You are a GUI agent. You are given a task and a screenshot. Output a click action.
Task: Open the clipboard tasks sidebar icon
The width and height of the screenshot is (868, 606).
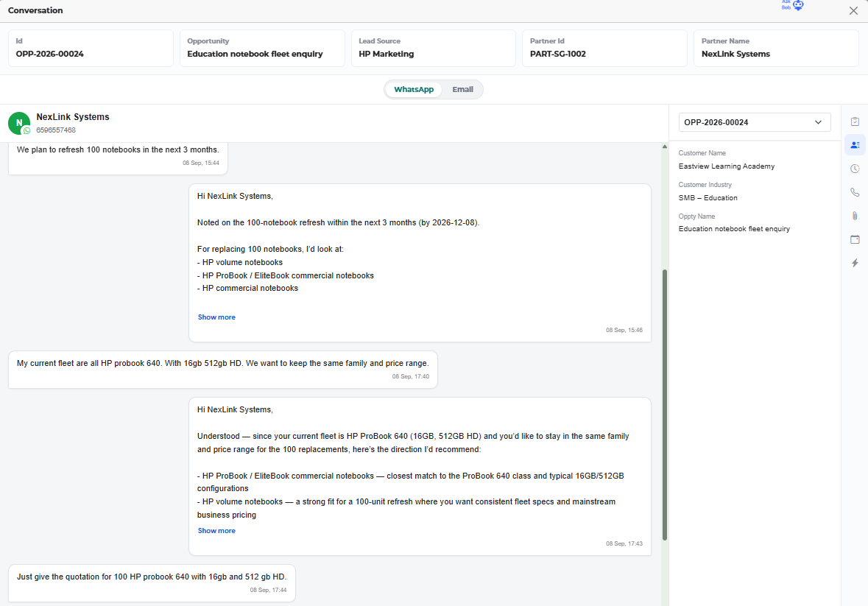tap(855, 121)
